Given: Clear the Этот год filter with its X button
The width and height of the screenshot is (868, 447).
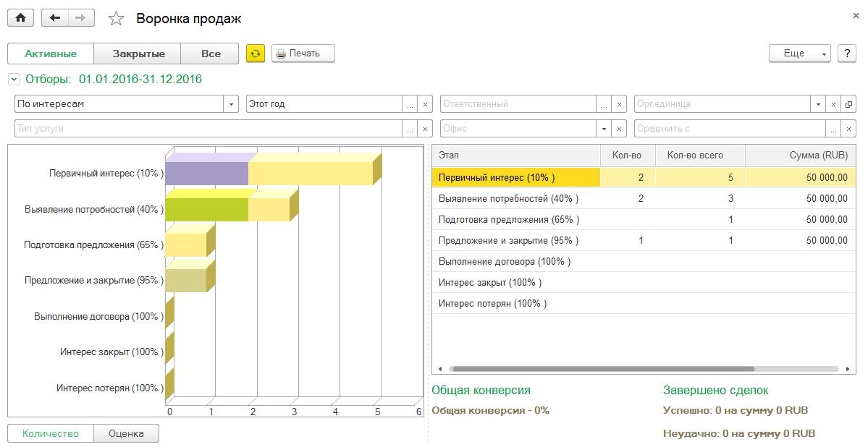Looking at the screenshot, I should click(x=424, y=103).
